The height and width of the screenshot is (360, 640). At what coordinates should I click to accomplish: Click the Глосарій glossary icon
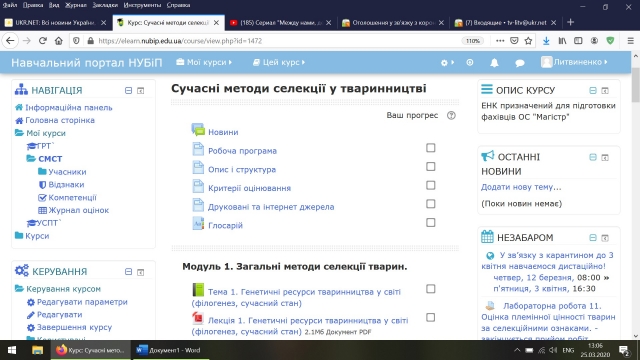198,224
